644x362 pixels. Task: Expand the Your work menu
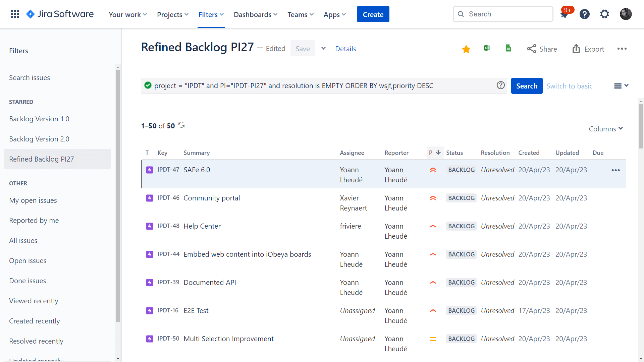[x=128, y=14]
